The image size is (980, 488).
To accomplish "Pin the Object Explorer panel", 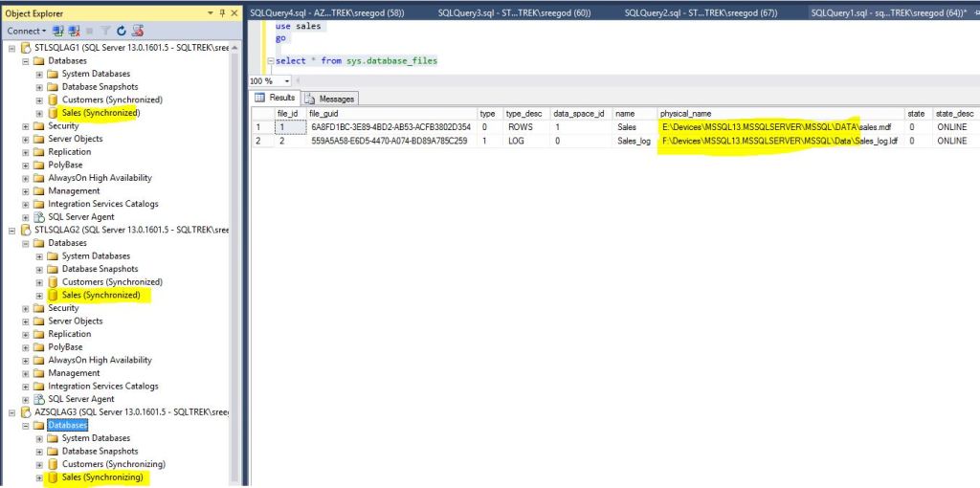I will (x=223, y=12).
